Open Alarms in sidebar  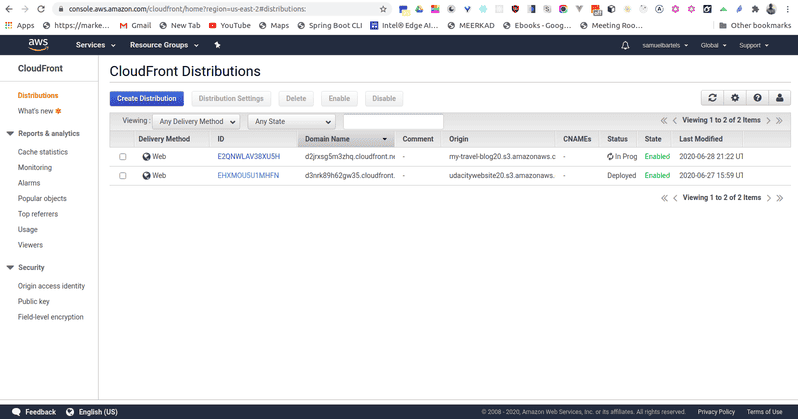coord(29,183)
